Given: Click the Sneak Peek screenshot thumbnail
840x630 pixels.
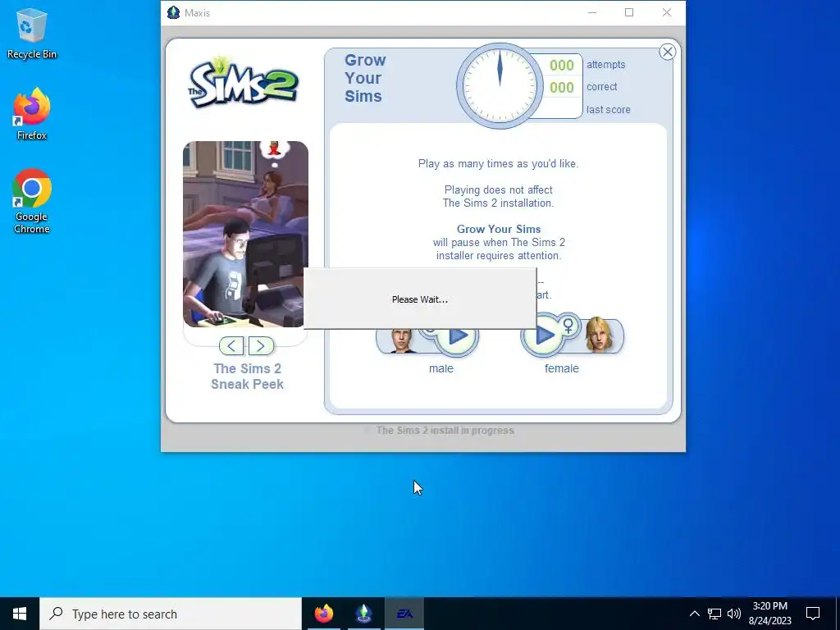Looking at the screenshot, I should click(245, 234).
